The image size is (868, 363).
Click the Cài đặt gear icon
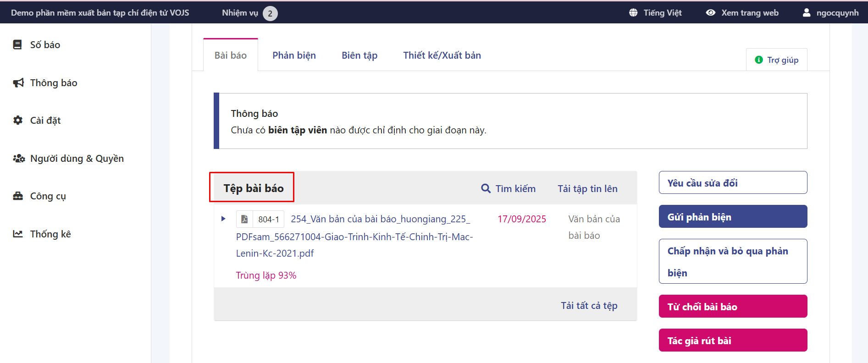[18, 120]
